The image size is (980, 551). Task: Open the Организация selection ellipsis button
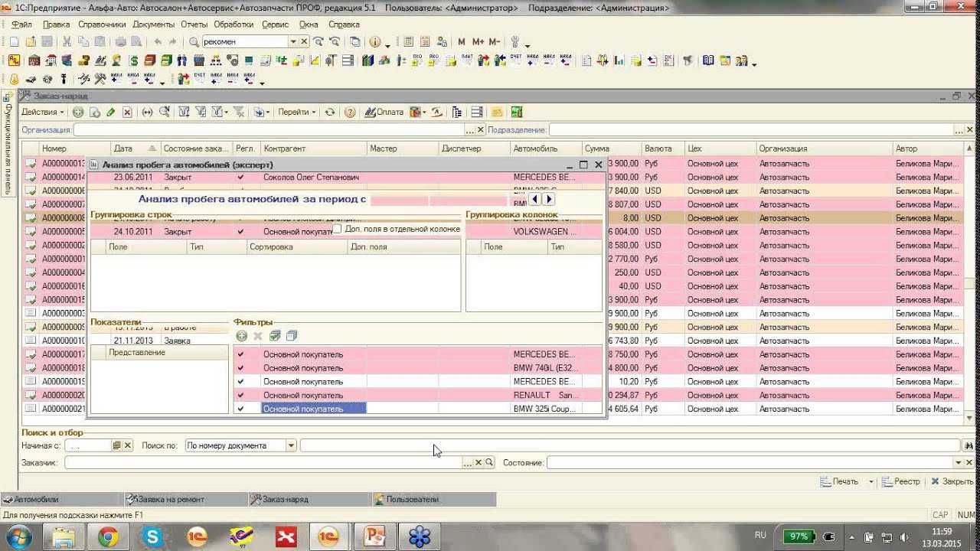pyautogui.click(x=469, y=130)
